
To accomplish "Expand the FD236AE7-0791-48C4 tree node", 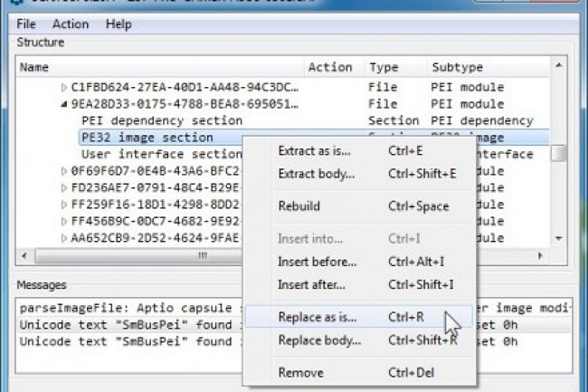I will [x=64, y=187].
